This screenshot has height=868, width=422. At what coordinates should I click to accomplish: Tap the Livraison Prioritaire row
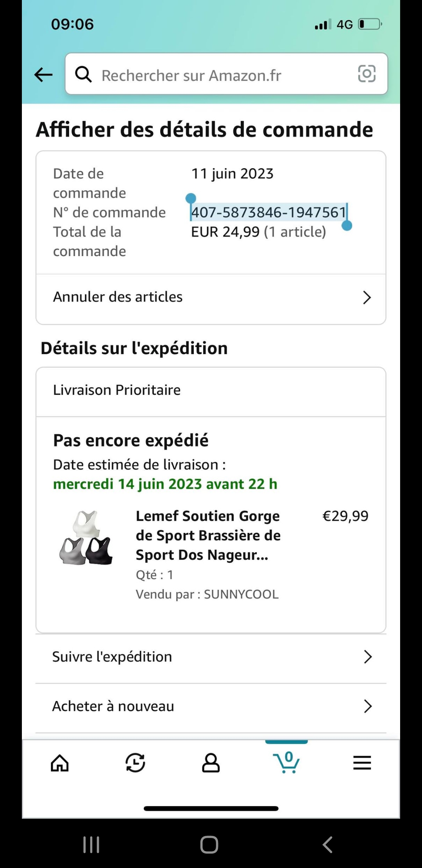pos(211,390)
